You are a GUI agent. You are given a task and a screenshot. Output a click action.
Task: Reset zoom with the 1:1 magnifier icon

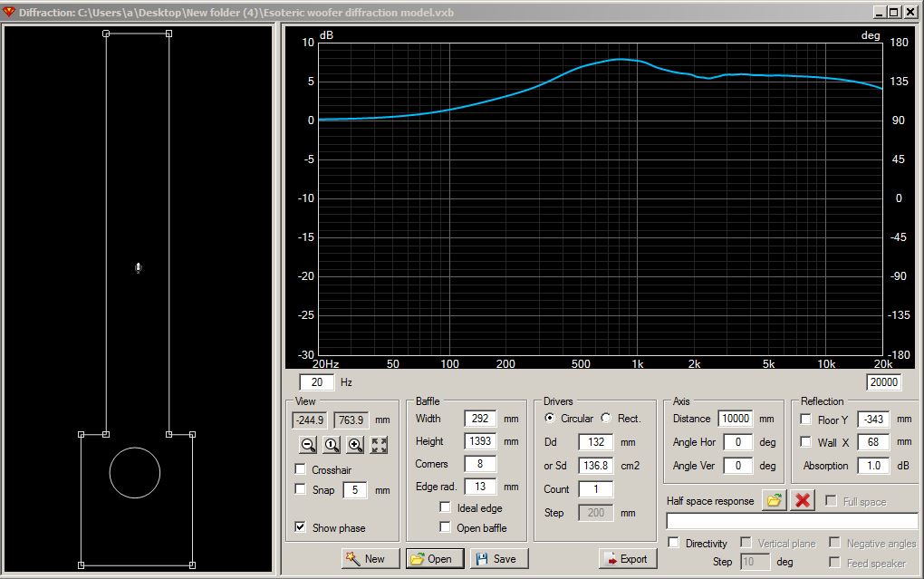pos(332,445)
